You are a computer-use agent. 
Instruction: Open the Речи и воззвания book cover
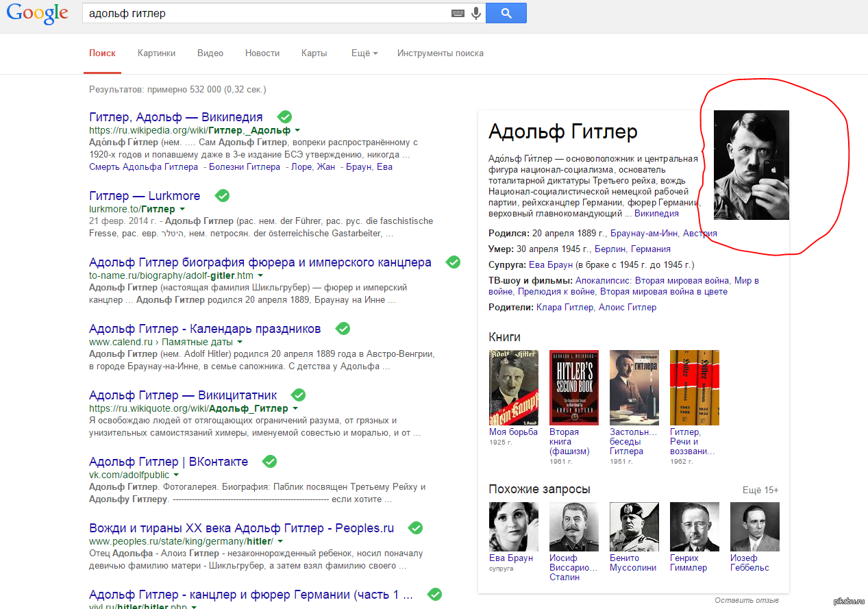coord(695,388)
